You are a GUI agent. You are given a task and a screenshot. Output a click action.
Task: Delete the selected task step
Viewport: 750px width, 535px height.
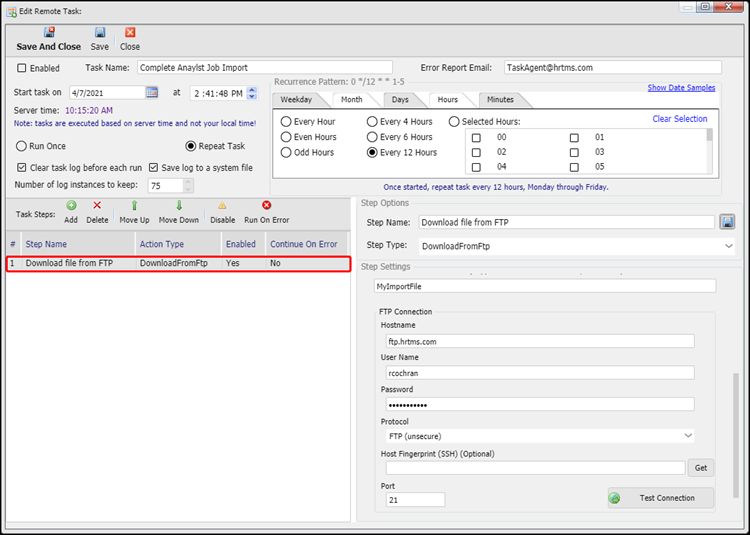(97, 205)
